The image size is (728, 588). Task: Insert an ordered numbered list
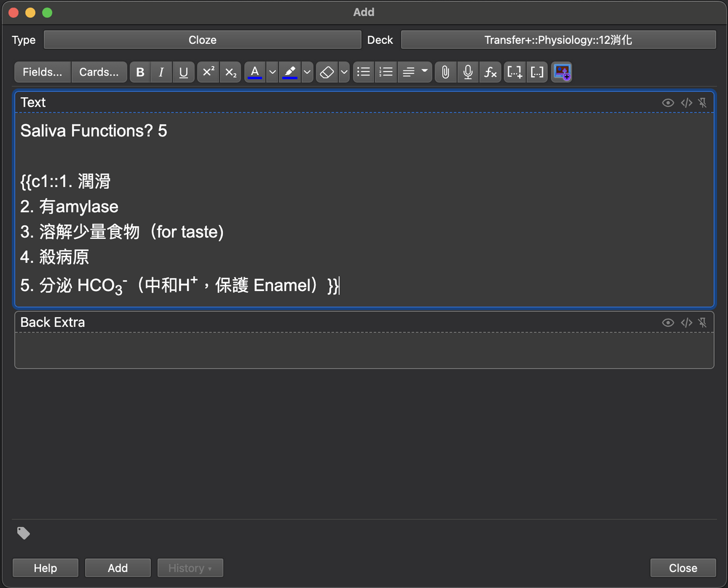click(x=386, y=72)
